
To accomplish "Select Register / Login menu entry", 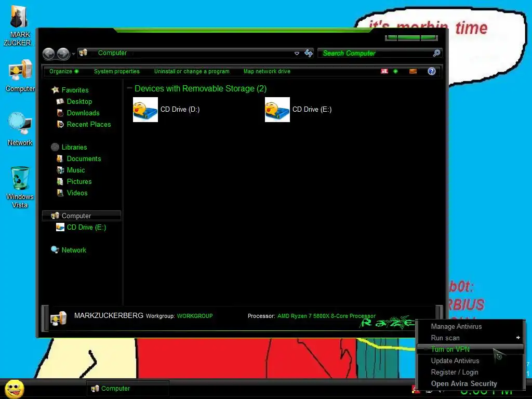I will (470, 372).
